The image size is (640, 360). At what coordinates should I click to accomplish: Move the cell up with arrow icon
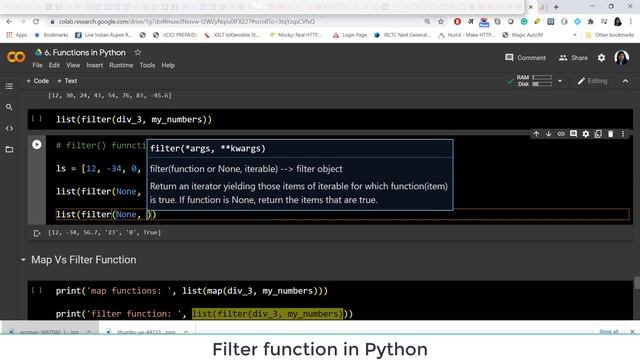click(536, 134)
